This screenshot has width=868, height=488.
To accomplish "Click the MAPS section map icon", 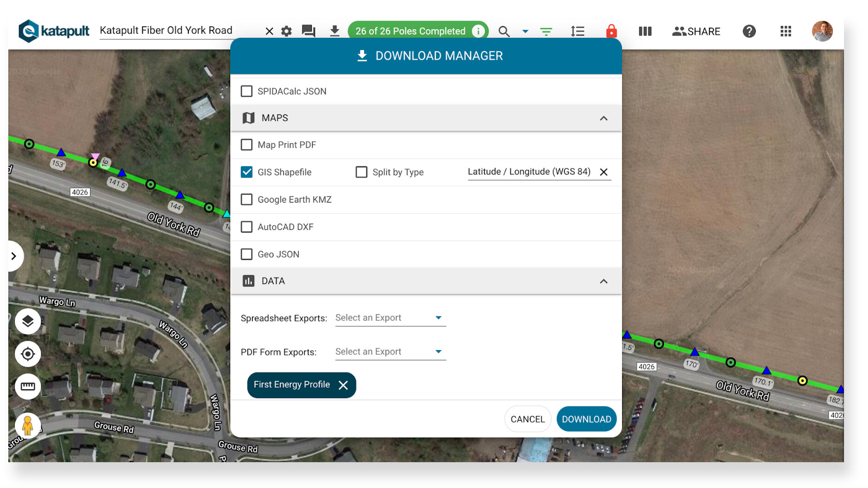I will (x=249, y=118).
